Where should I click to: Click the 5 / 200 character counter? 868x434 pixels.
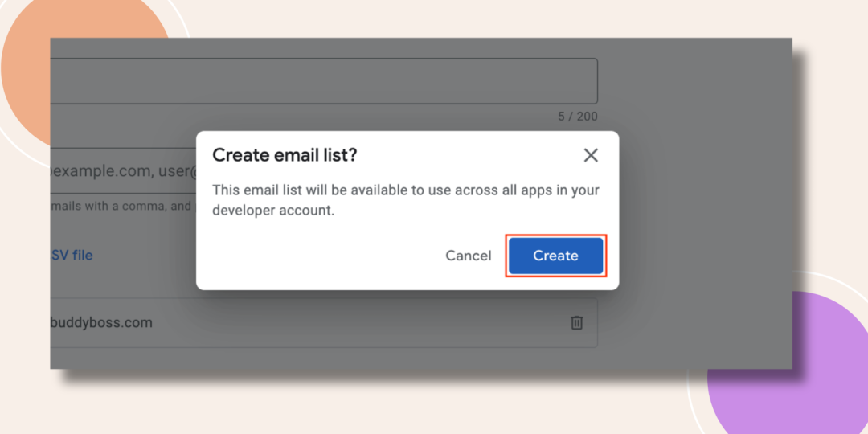tap(577, 117)
